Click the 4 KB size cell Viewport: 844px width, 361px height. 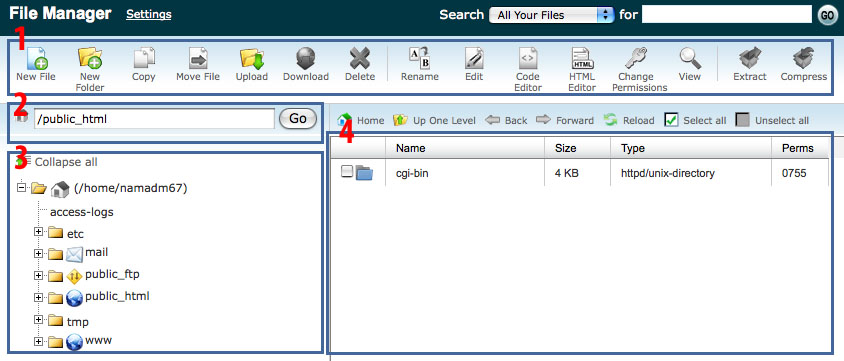tap(566, 173)
